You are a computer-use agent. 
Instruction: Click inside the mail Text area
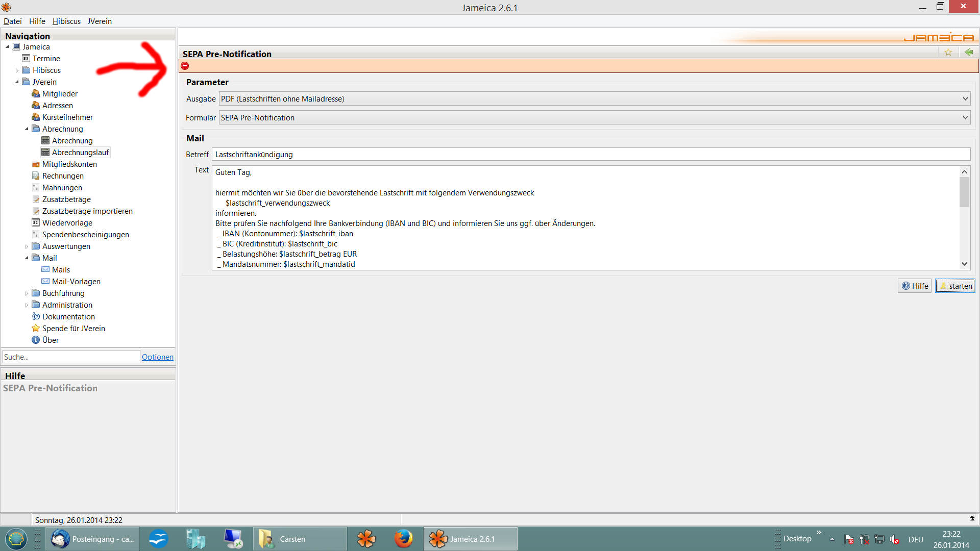click(x=585, y=218)
